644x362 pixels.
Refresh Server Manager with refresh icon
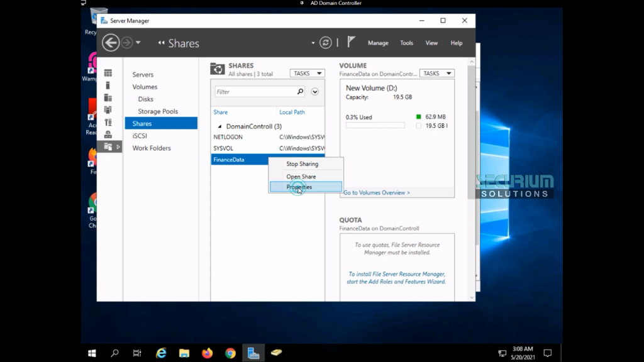(x=326, y=43)
